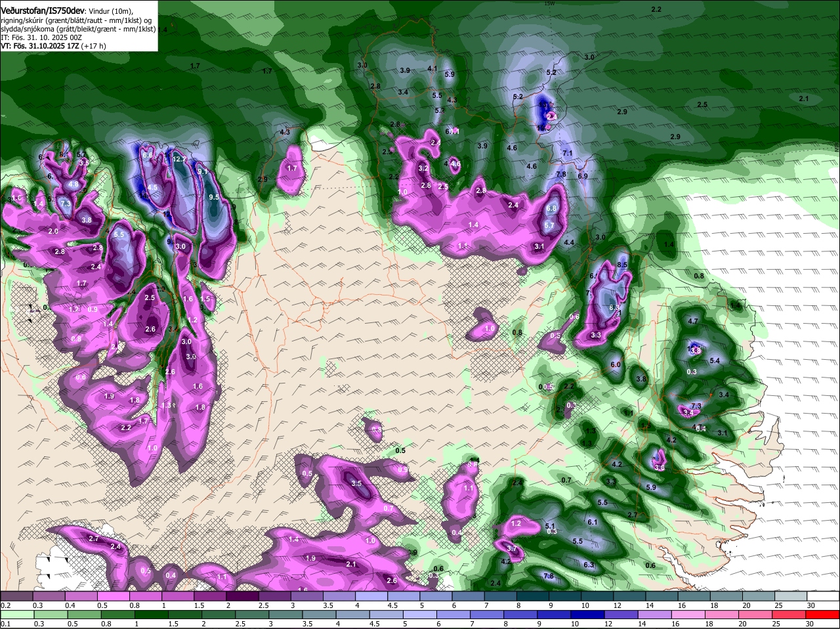The width and height of the screenshot is (840, 629).
Task: Click the 6.8 snowfall value on the map
Action: coord(551,209)
